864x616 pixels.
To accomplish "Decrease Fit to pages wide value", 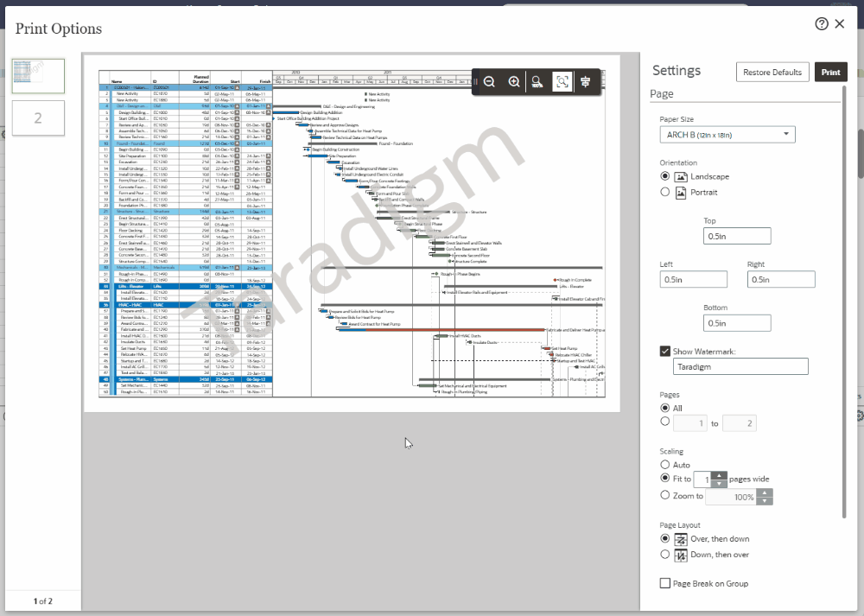I will point(719,484).
